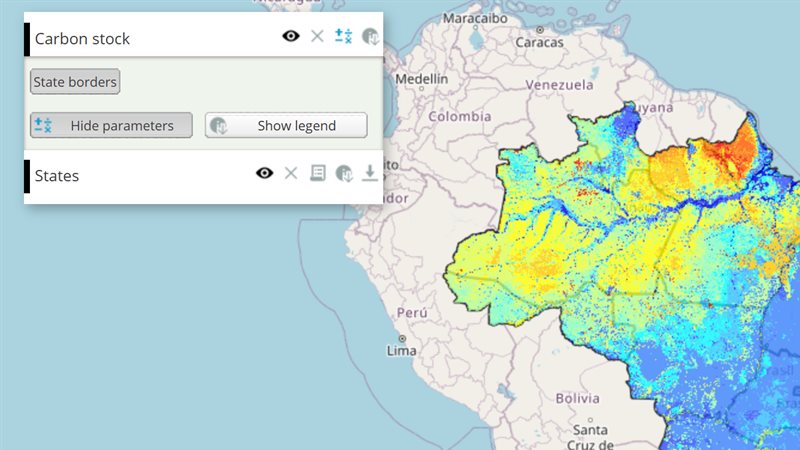This screenshot has height=450, width=800.
Task: Select the Carbon stock layer title
Action: tap(82, 39)
